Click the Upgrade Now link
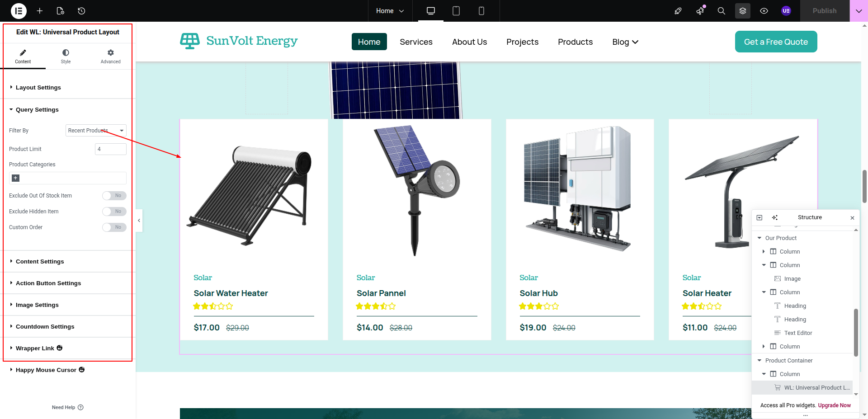This screenshot has width=868, height=419. tap(834, 405)
